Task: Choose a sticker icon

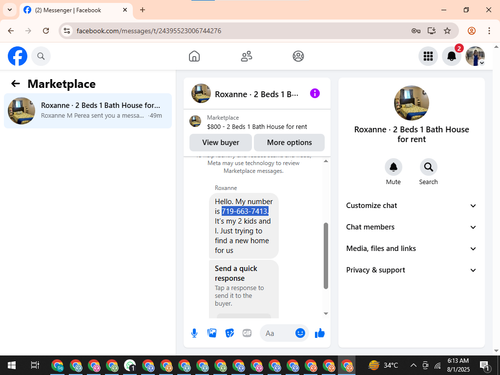Action: coord(229,333)
